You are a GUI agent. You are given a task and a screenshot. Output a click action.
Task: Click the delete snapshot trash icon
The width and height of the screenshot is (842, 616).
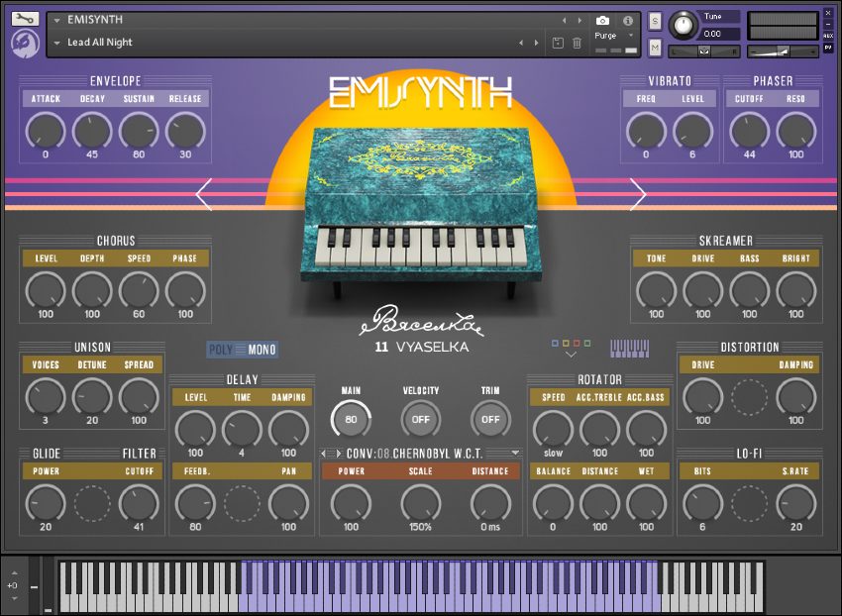click(x=578, y=45)
